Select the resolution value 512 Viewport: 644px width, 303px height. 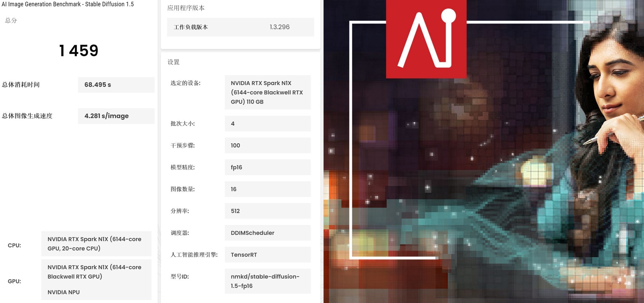(268, 211)
